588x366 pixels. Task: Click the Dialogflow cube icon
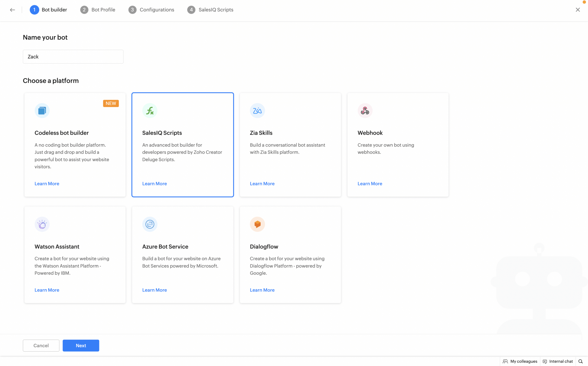tap(257, 224)
